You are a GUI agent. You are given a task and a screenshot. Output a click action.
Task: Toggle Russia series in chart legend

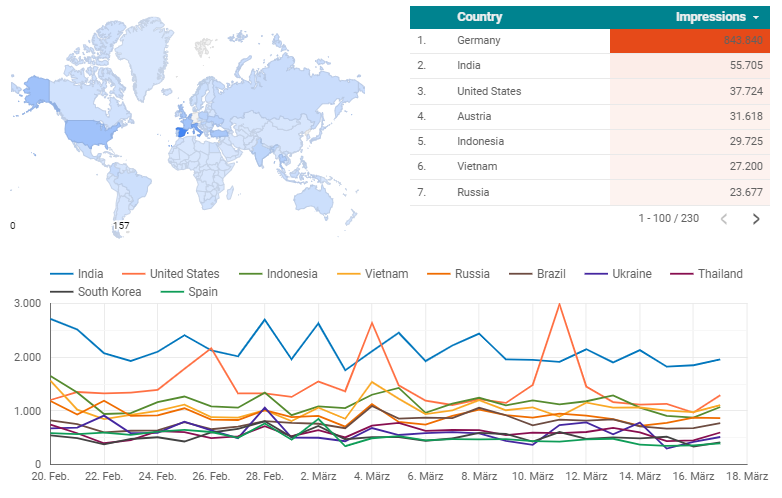click(x=458, y=274)
